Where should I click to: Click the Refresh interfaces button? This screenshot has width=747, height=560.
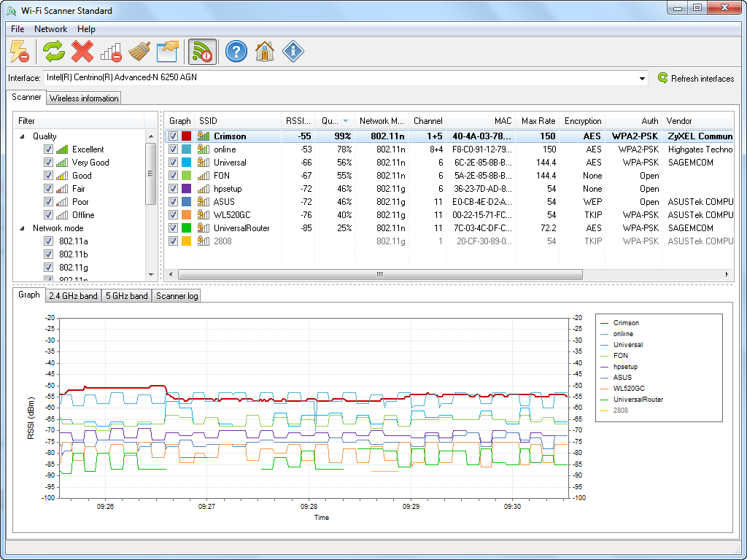695,78
